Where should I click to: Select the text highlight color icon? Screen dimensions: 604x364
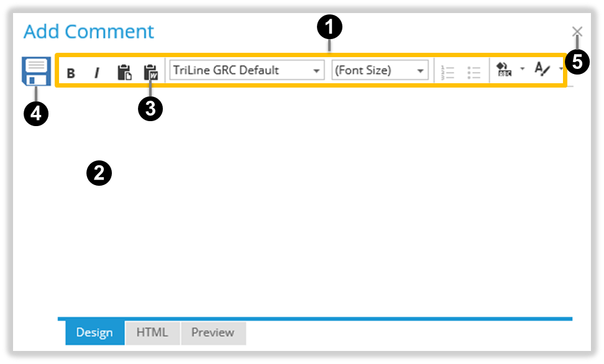(505, 70)
